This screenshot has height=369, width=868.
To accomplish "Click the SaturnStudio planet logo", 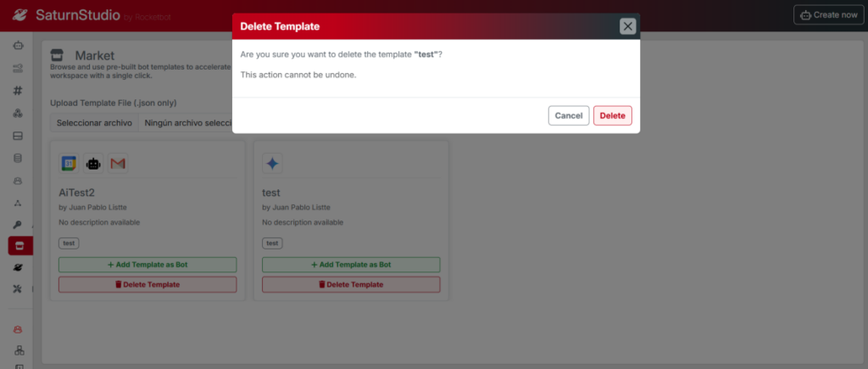I will coord(19,15).
